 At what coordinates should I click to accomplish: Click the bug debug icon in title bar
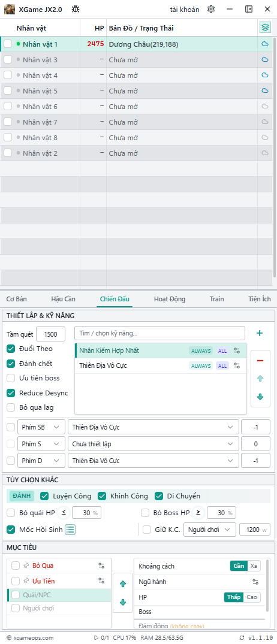point(75,9)
